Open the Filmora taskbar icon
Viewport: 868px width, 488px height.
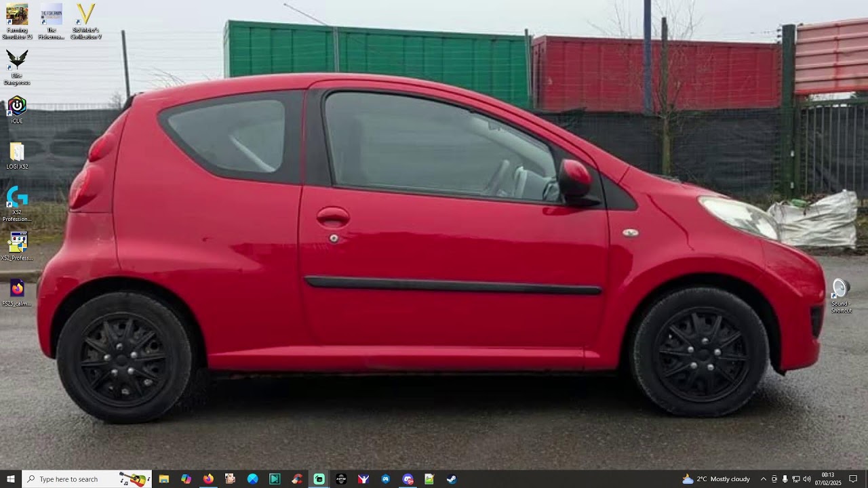275,479
